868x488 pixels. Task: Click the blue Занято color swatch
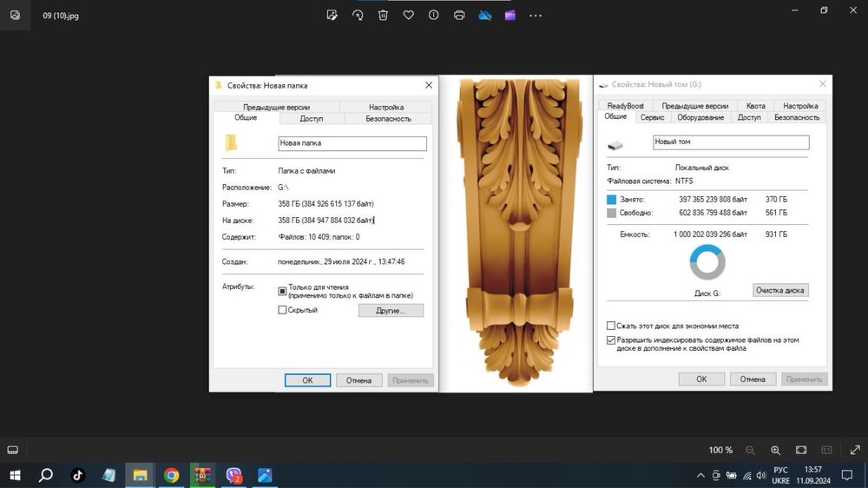612,200
